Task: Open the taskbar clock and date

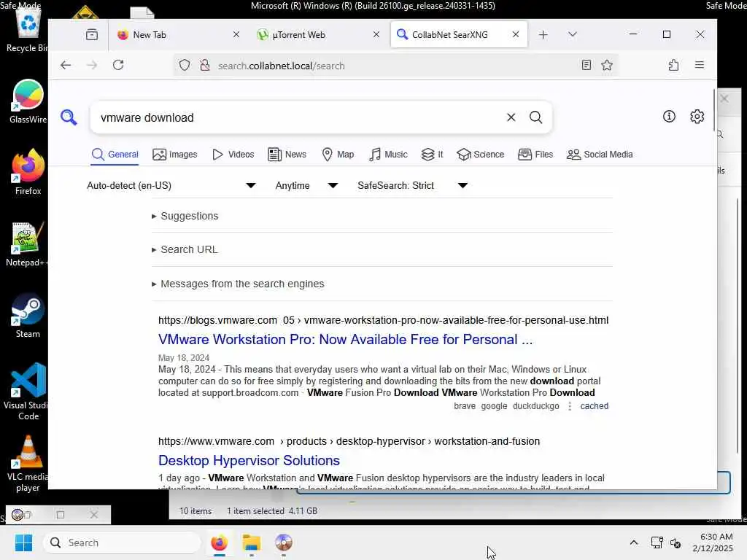Action: (x=713, y=542)
